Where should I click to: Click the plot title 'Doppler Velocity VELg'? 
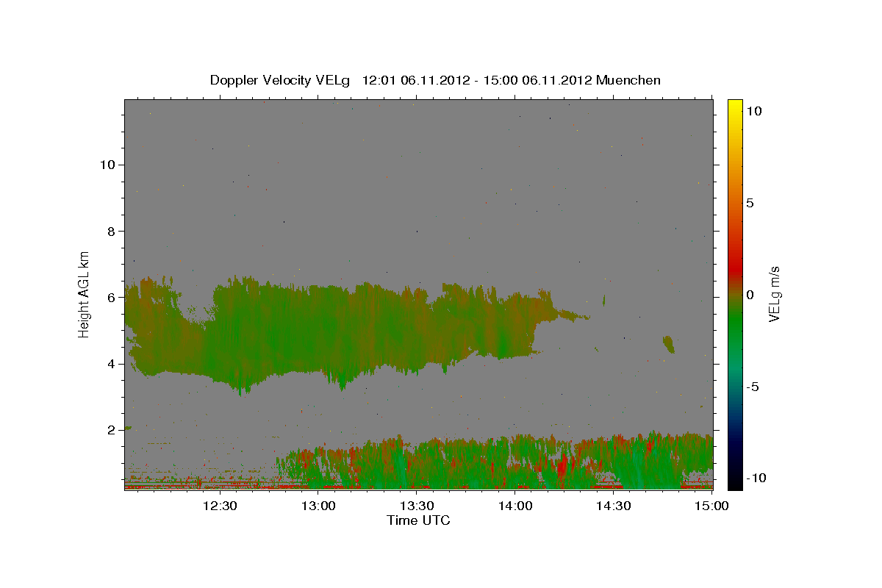point(282,80)
